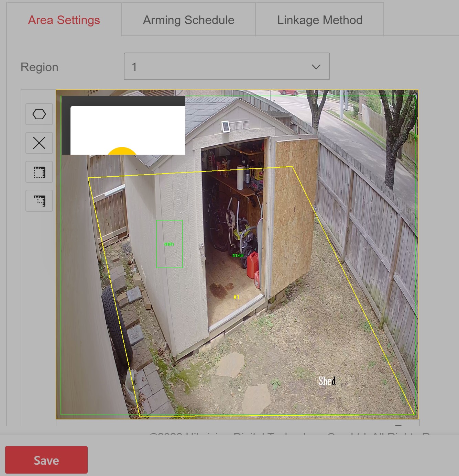Screen dimensions: 459x476
Task: Click the dotted-border square tool icon
Action: coord(39,172)
